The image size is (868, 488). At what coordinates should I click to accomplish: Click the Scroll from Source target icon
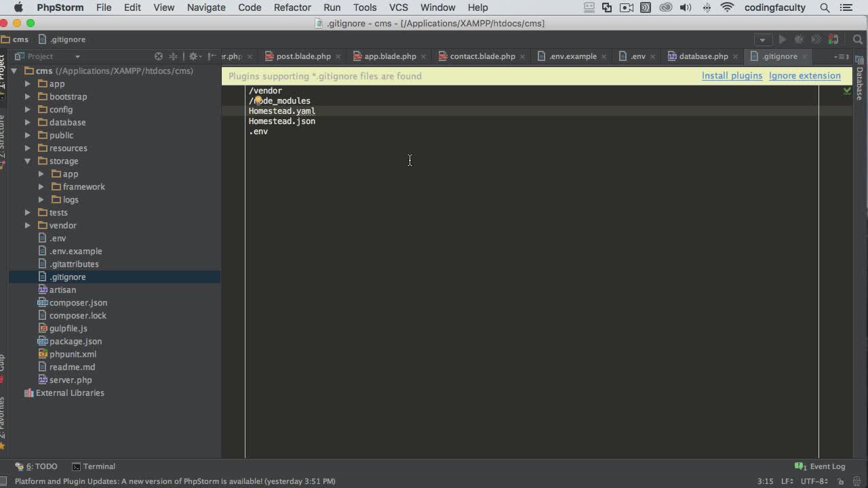coord(159,56)
